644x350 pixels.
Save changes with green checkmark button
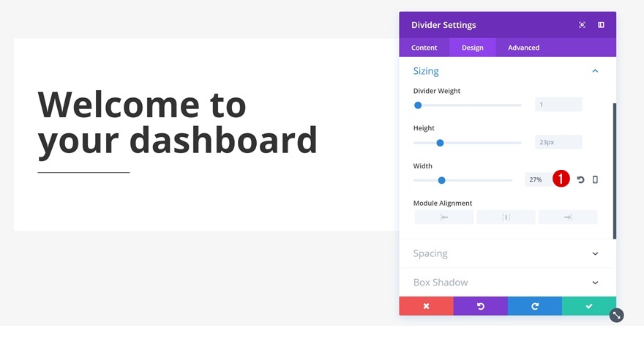(x=588, y=306)
